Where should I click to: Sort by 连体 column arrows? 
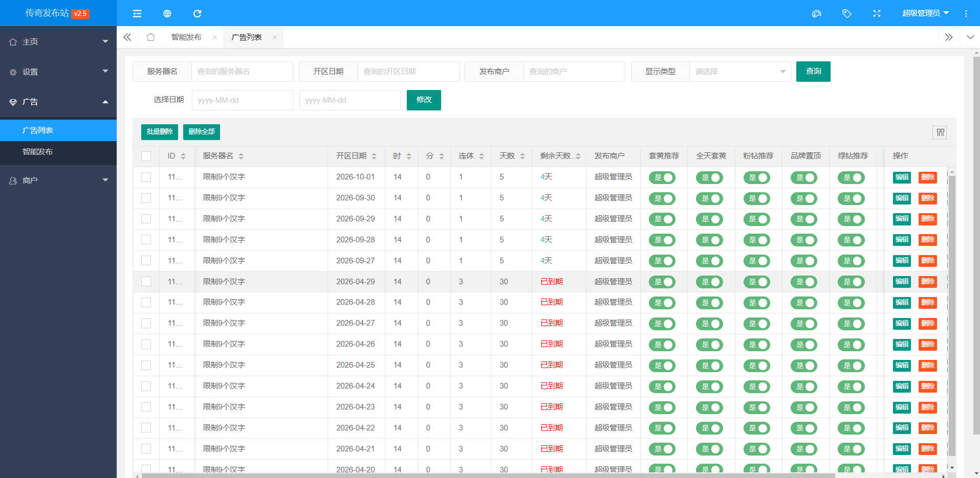point(482,156)
